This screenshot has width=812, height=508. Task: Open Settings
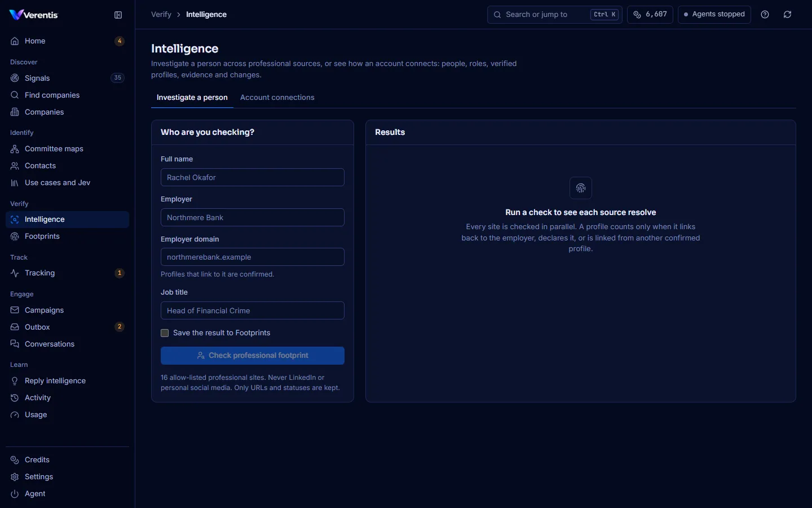[x=67, y=476]
